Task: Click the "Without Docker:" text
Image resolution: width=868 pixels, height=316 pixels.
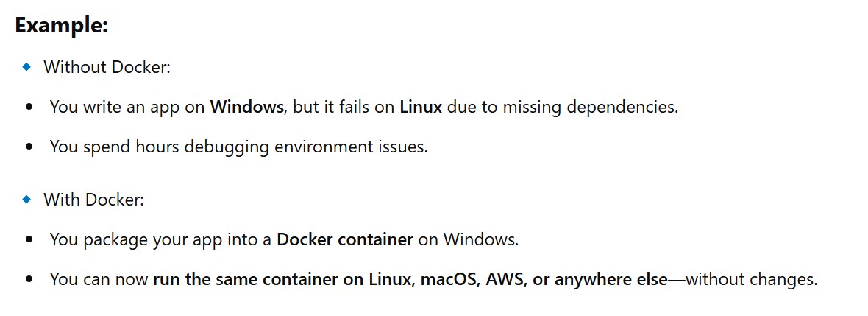Action: point(107,67)
